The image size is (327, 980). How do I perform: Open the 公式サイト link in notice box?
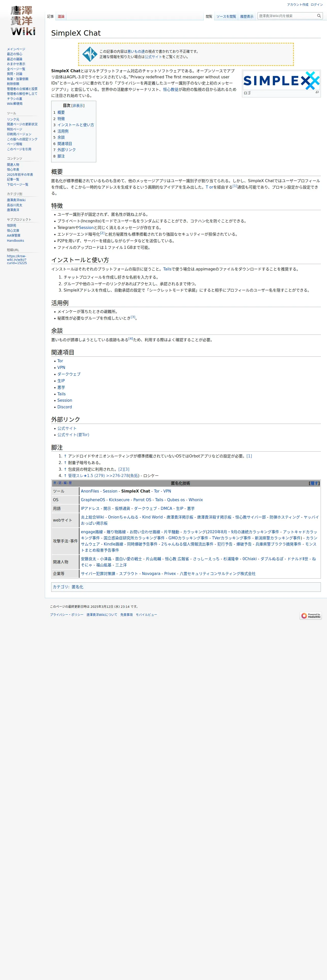pos(153,57)
